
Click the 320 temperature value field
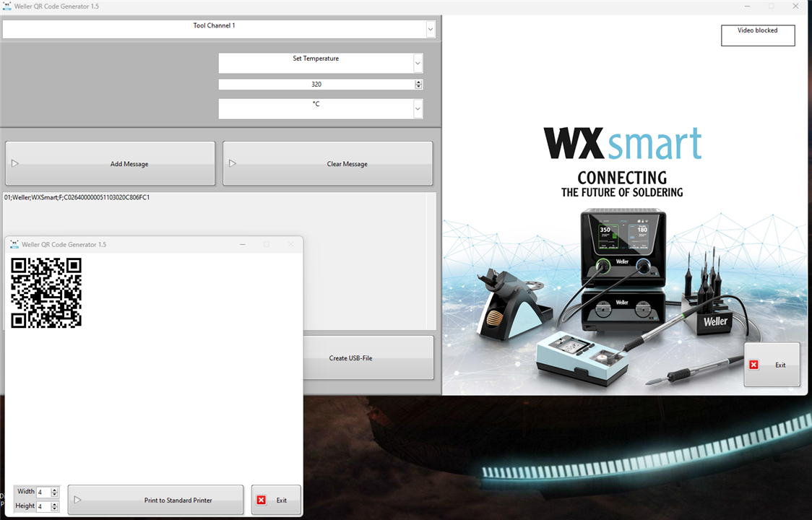click(316, 84)
